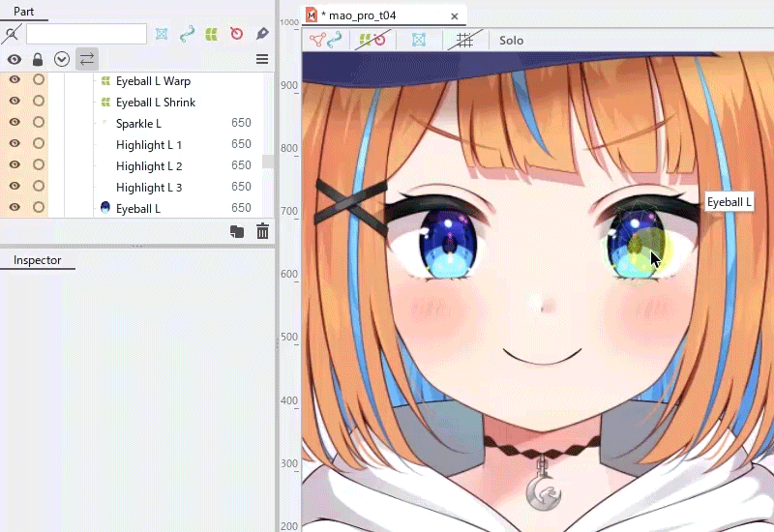Click the lock column header icon
The height and width of the screenshot is (532, 774).
coord(38,60)
